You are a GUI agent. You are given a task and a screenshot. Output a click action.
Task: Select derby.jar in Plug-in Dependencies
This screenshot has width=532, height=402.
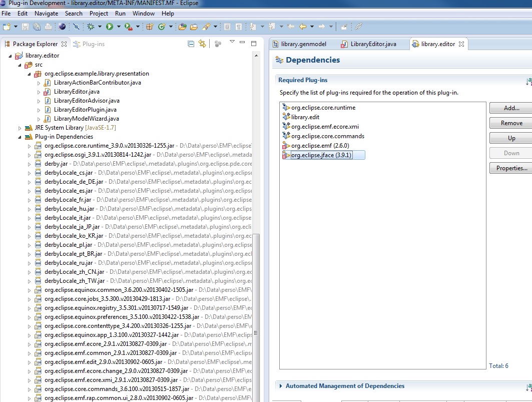(56, 164)
